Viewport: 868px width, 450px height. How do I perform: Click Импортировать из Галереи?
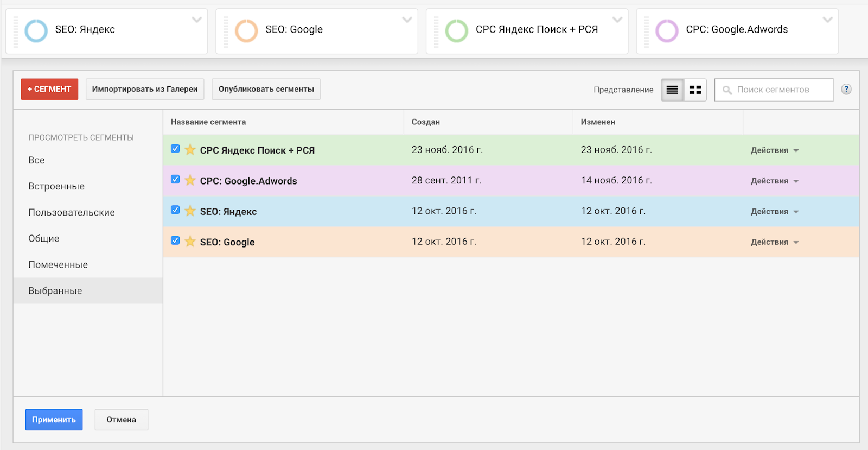[x=145, y=89]
